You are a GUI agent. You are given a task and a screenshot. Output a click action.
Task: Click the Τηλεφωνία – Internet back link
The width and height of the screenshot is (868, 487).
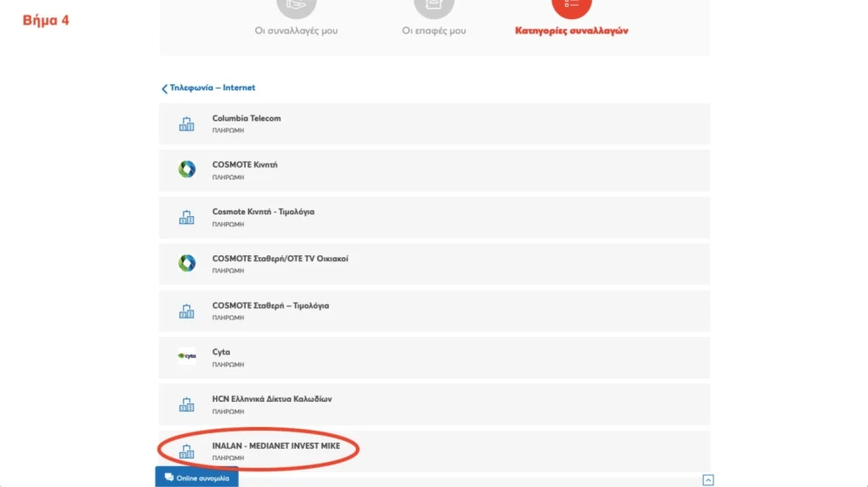[x=212, y=88]
